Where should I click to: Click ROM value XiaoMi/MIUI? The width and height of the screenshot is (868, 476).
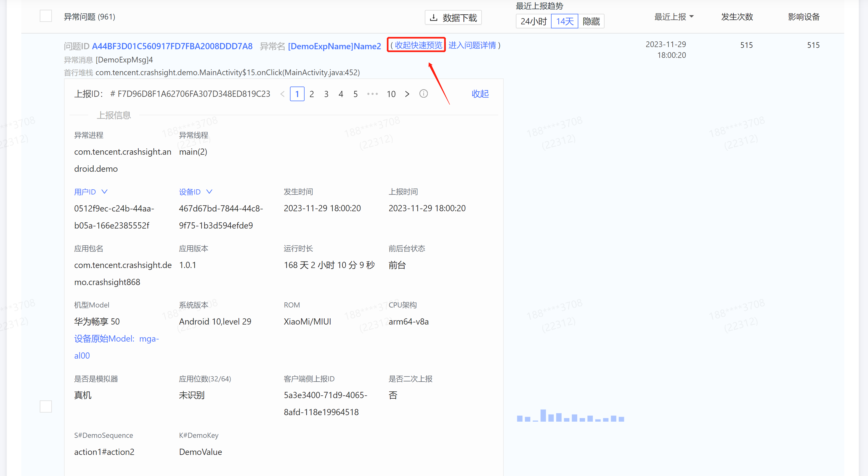tap(307, 322)
